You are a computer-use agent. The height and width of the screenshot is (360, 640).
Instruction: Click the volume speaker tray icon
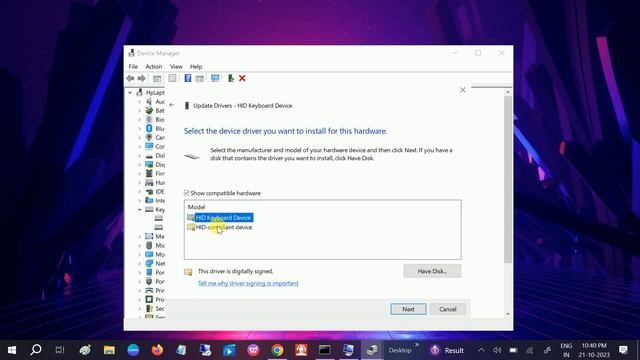(497, 350)
